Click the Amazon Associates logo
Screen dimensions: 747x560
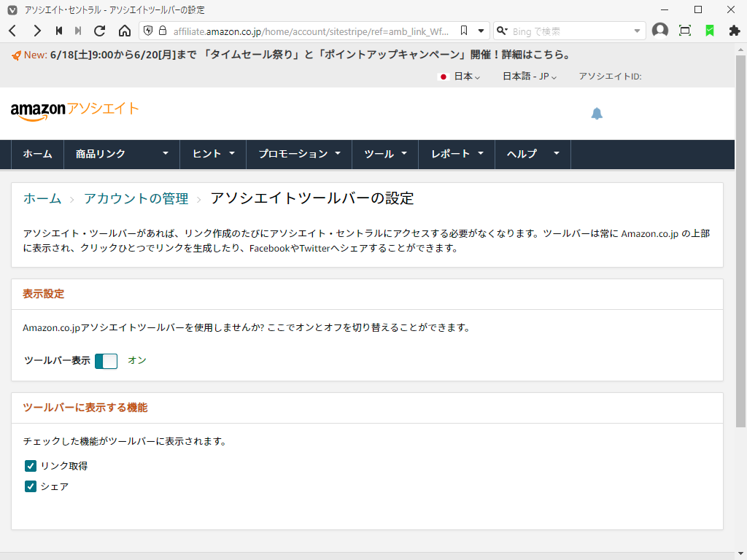[74, 111]
